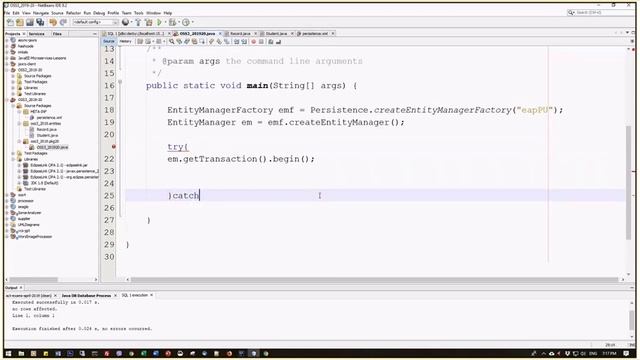The width and height of the screenshot is (640, 360).
Task: Open the default config dropdown
Action: point(96,22)
